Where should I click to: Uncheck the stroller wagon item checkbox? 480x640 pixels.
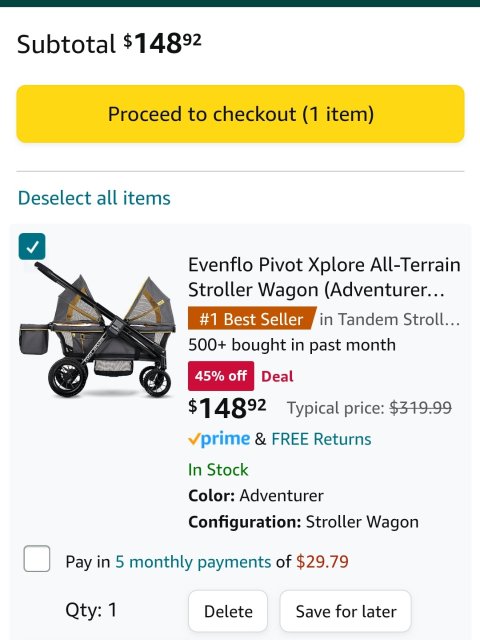(32, 247)
